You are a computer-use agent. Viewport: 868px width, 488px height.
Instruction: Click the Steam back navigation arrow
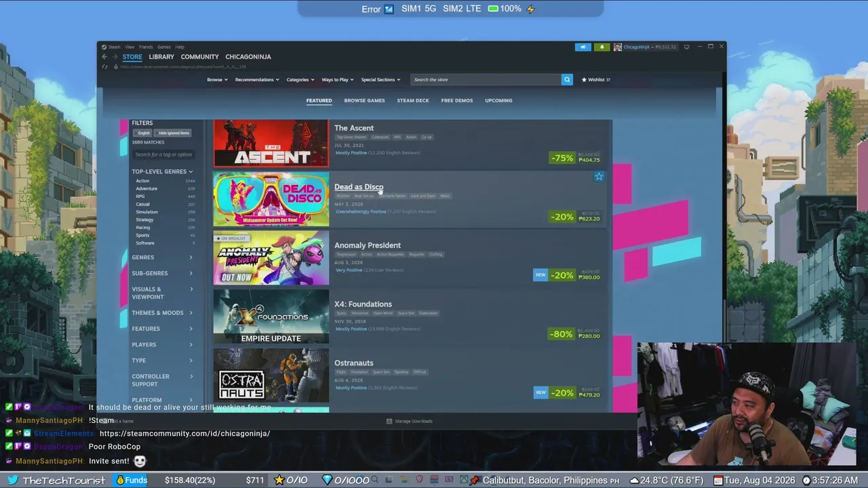tap(104, 57)
